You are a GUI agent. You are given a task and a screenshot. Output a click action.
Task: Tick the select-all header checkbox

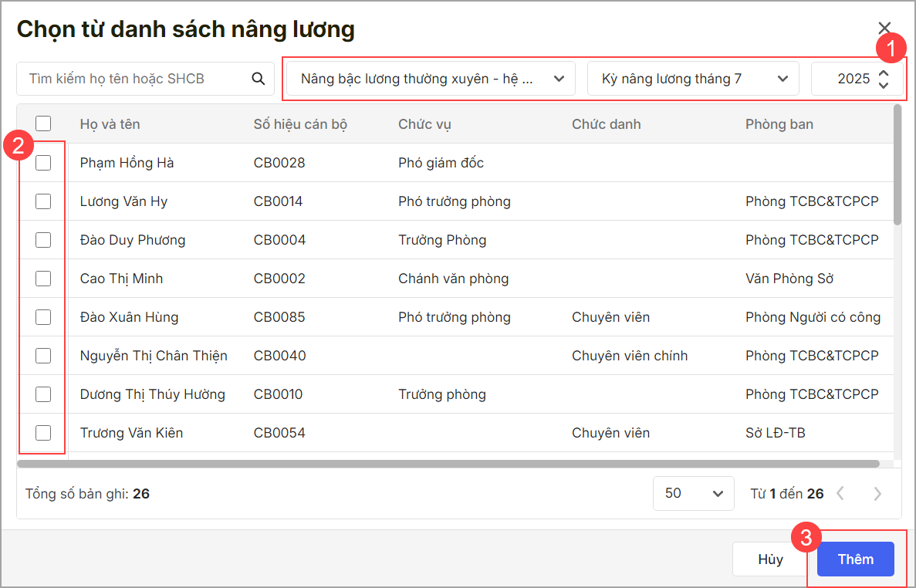pos(43,123)
